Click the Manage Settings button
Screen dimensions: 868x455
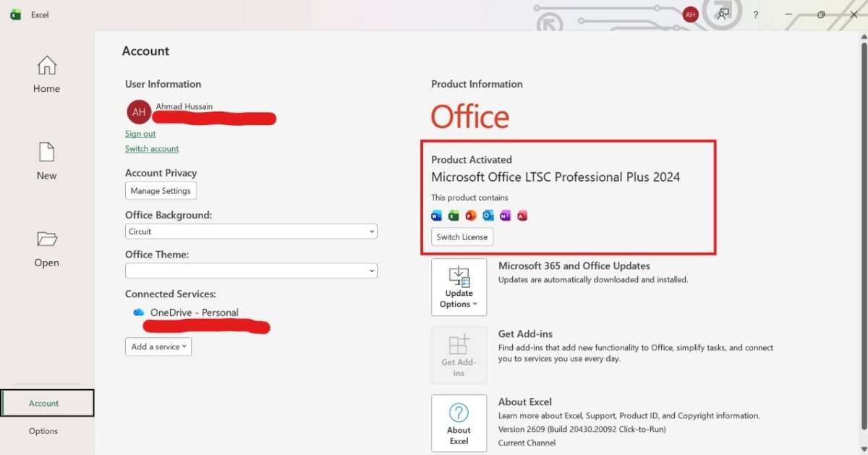[161, 191]
